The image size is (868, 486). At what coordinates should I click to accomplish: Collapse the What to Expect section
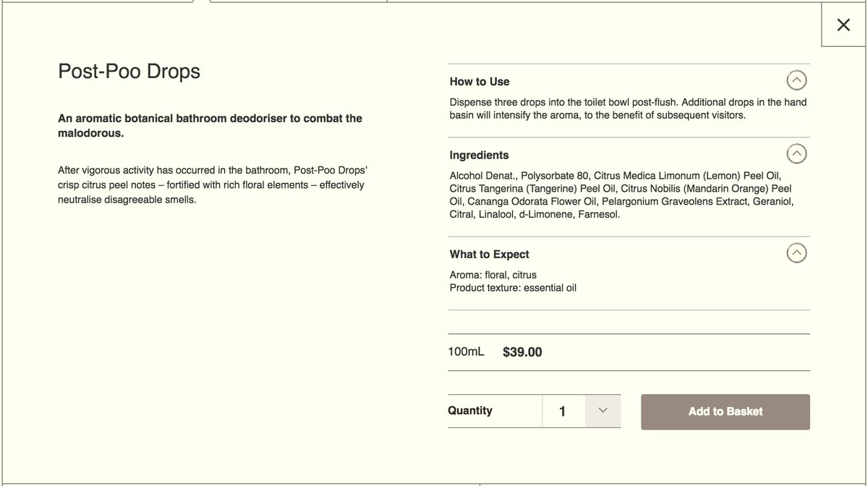coord(796,253)
